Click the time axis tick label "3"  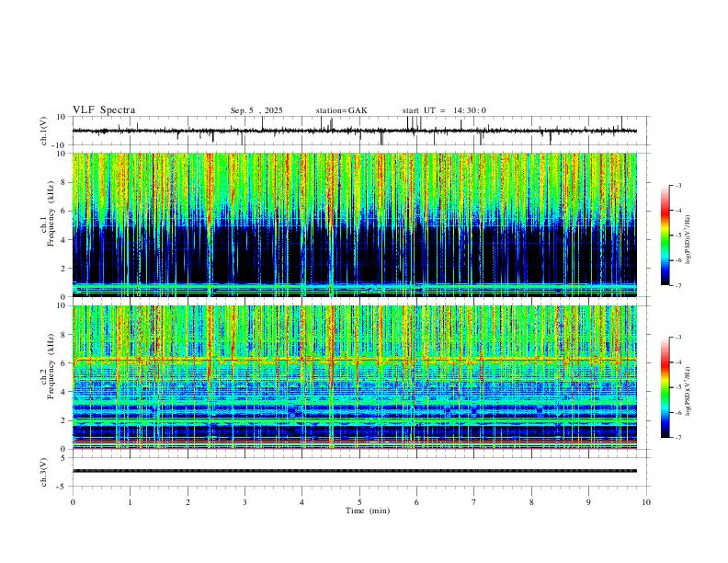(x=245, y=502)
